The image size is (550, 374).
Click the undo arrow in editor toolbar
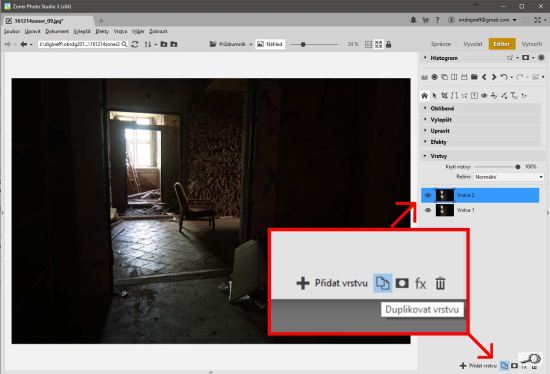504,77
